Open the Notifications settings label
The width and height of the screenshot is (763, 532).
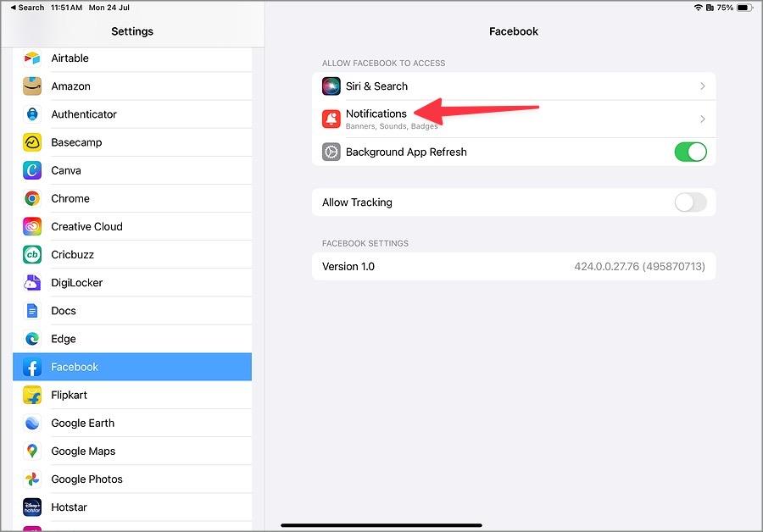tap(376, 114)
